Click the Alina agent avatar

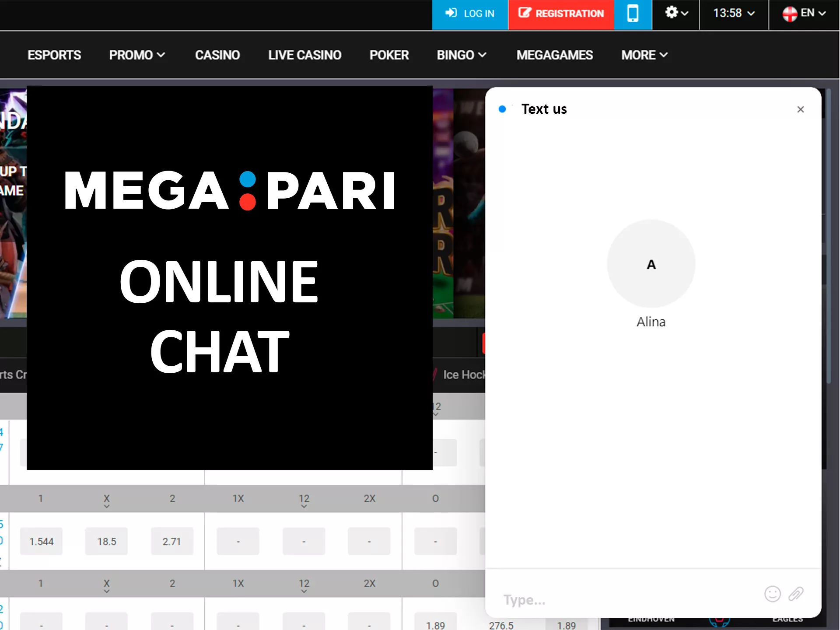[651, 264]
